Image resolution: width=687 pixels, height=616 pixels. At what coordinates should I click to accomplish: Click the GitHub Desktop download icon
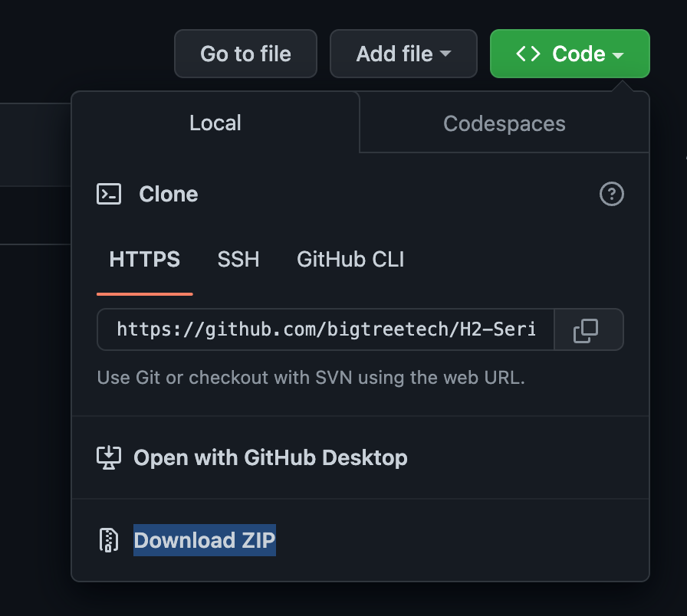click(x=110, y=457)
